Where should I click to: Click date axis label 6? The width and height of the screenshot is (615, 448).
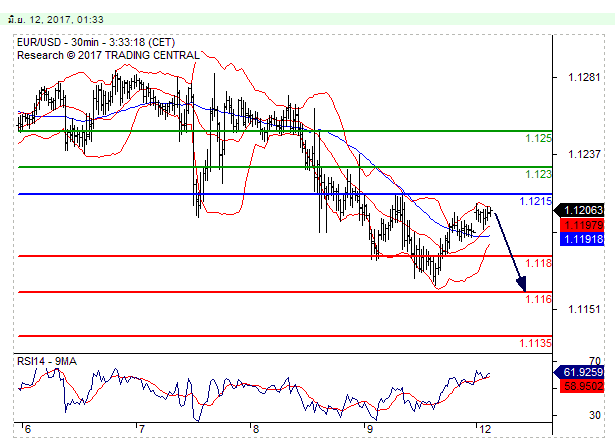point(27,429)
